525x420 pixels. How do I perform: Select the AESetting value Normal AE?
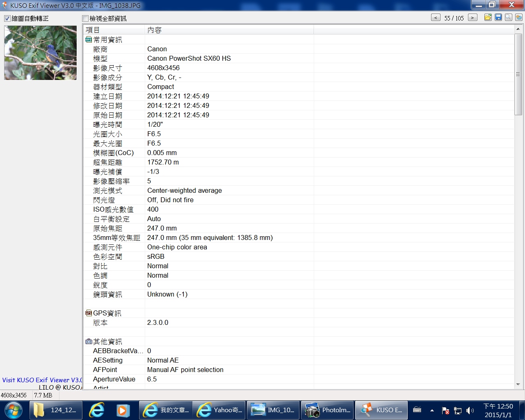(x=163, y=361)
